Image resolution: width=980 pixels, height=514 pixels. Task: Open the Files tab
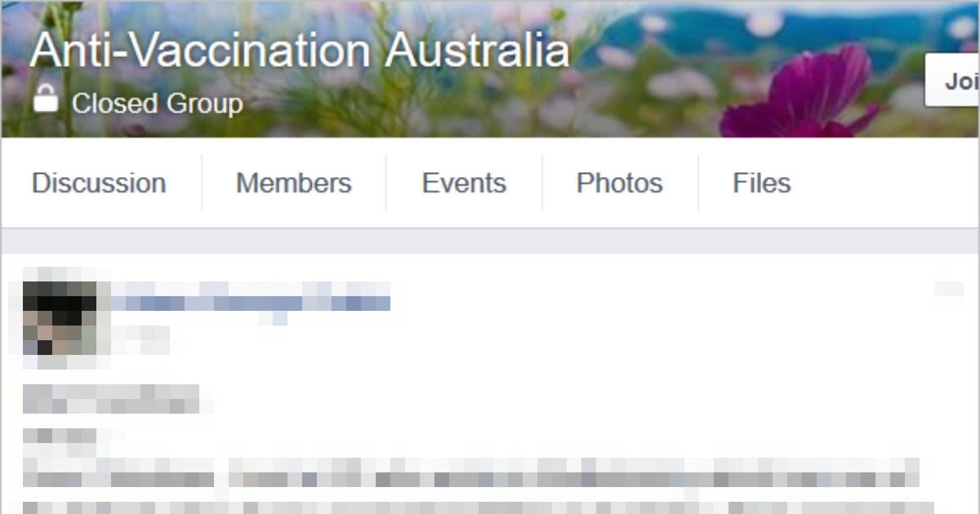pos(762,183)
